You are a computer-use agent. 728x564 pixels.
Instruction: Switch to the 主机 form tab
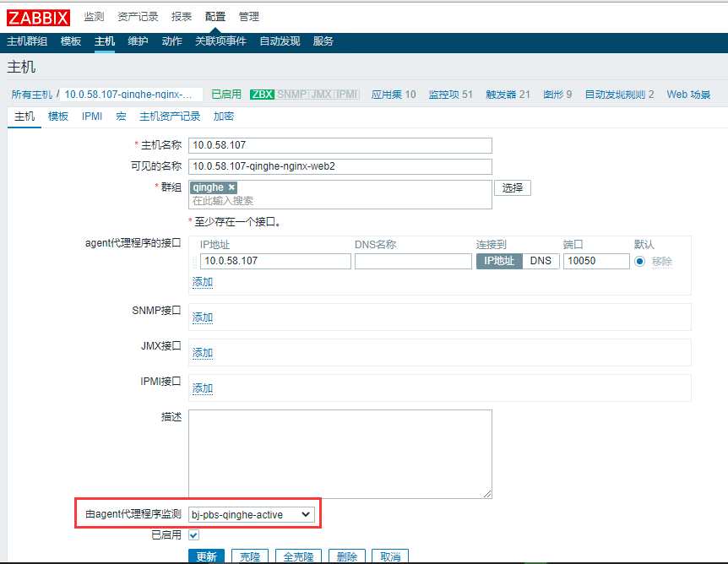click(x=24, y=117)
